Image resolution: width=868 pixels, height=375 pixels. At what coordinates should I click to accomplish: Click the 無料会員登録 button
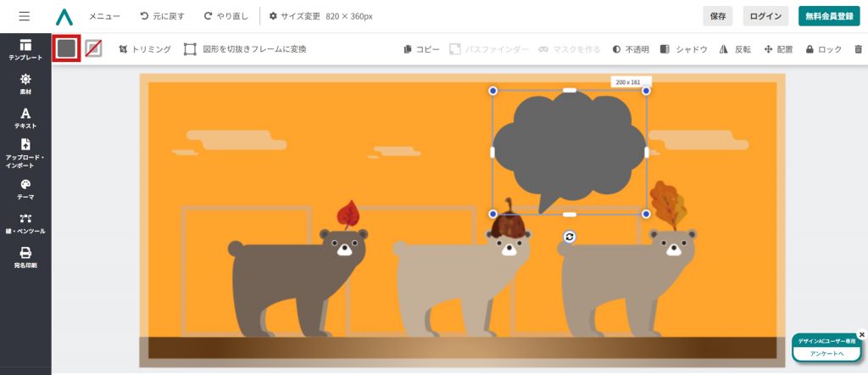829,16
